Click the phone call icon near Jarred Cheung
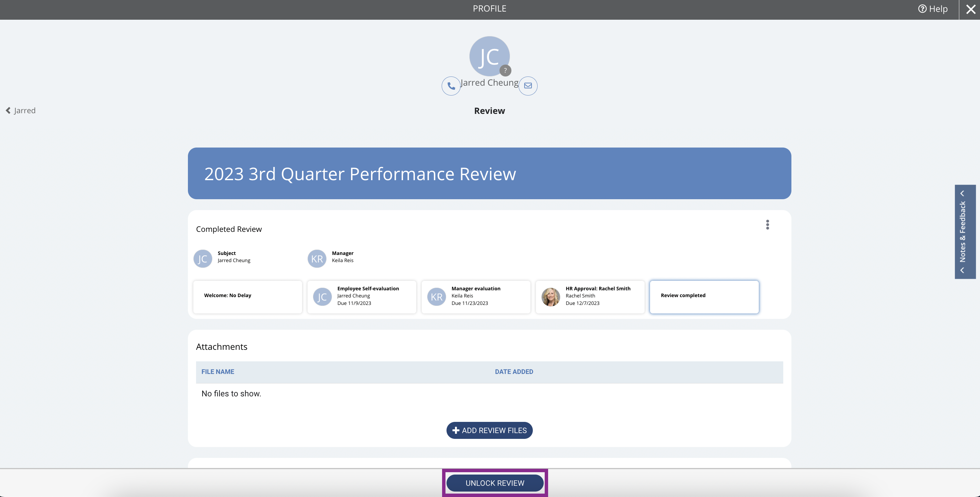 pyautogui.click(x=451, y=86)
